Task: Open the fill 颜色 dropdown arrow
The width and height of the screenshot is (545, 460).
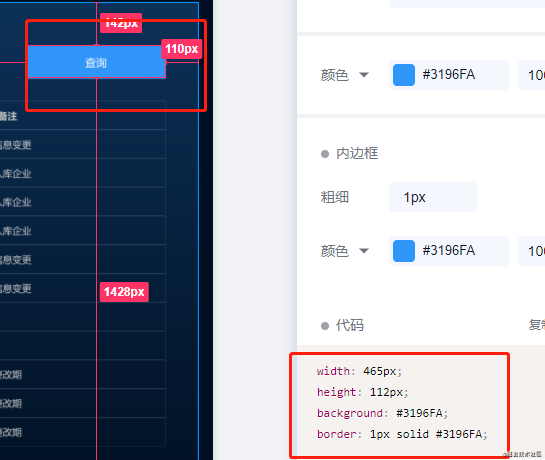Action: tap(364, 75)
